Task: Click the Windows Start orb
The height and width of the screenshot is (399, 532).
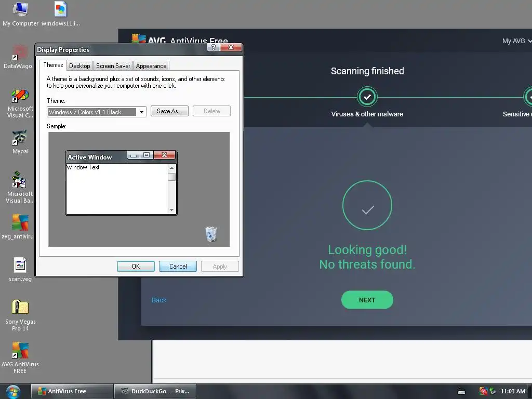Action: tap(13, 392)
